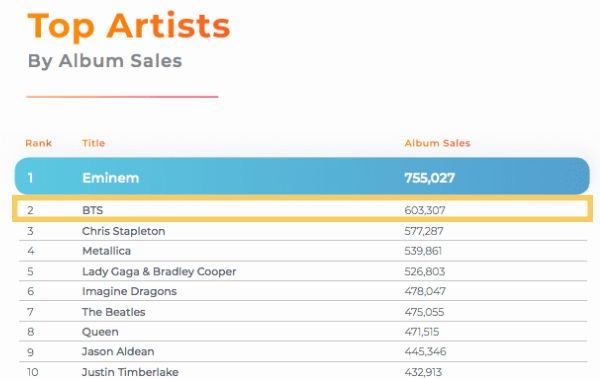Click Eminem's 755,027 sales figure
This screenshot has width=600, height=379.
(429, 178)
